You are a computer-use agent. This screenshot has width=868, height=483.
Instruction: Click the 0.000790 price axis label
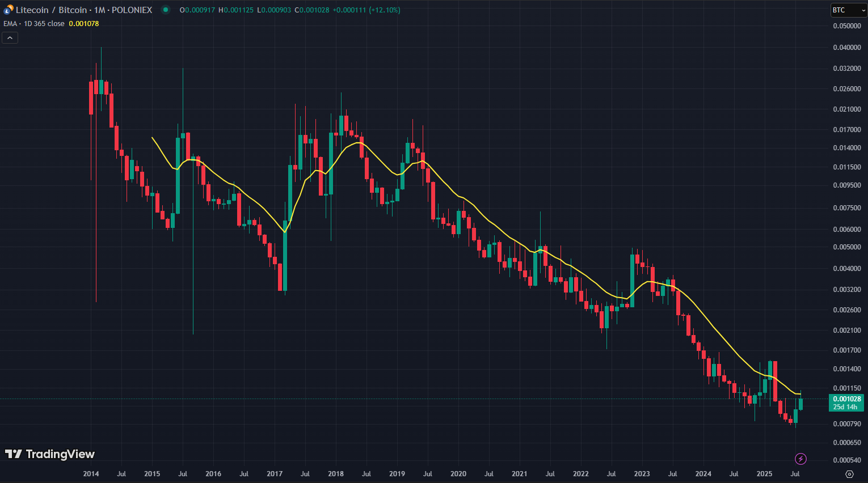coord(847,424)
